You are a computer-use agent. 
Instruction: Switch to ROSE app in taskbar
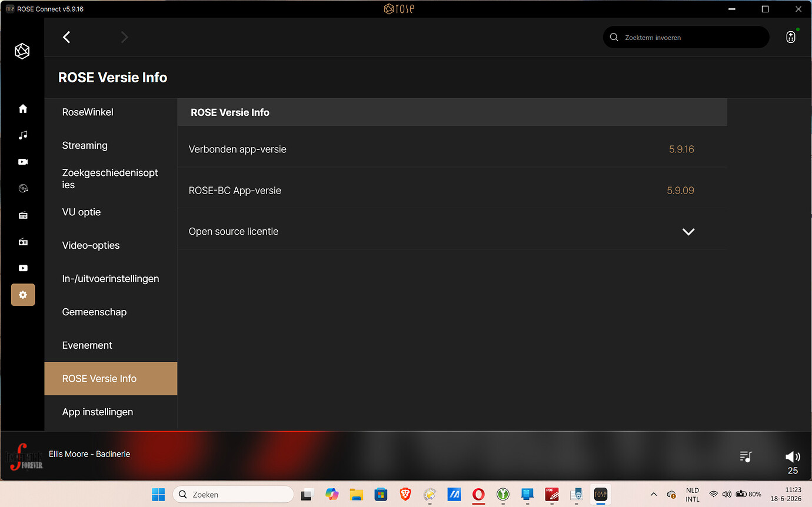tap(600, 495)
